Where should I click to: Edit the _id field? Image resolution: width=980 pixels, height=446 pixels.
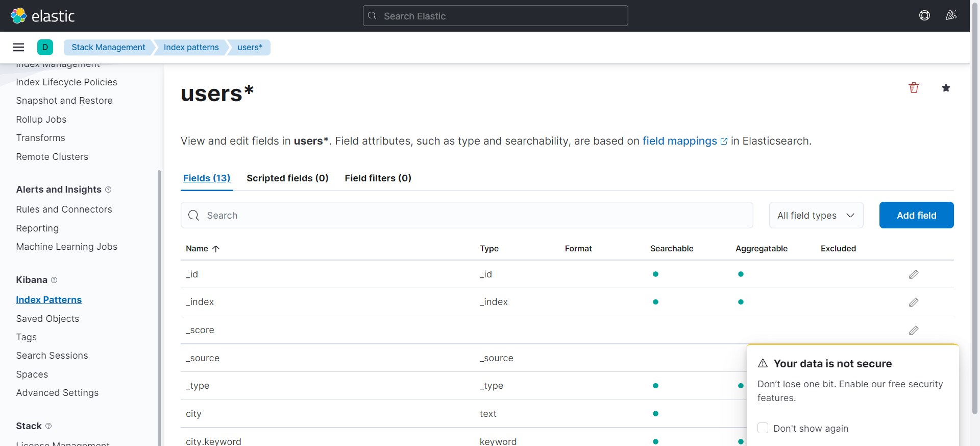[x=914, y=275]
